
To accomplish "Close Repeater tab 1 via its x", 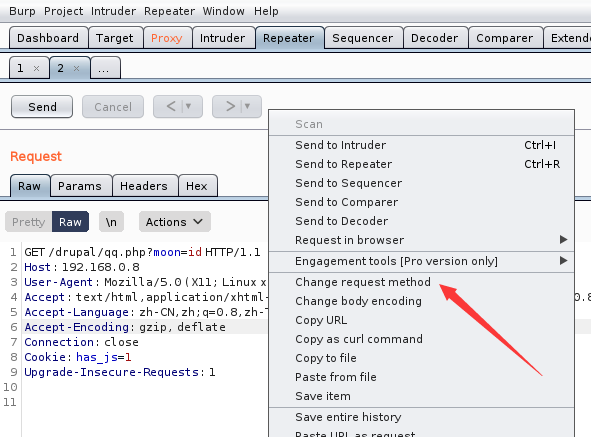I will (36, 69).
